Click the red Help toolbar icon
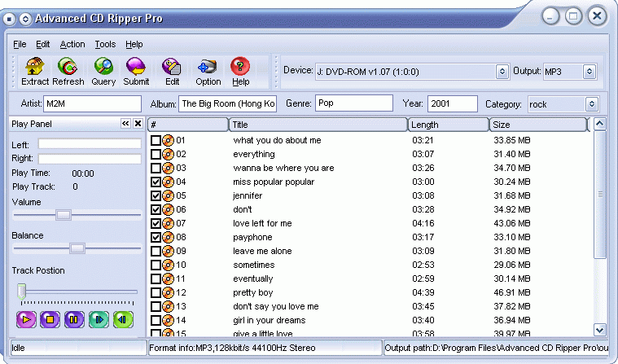Viewport: 618px width, 364px height. coord(240,66)
